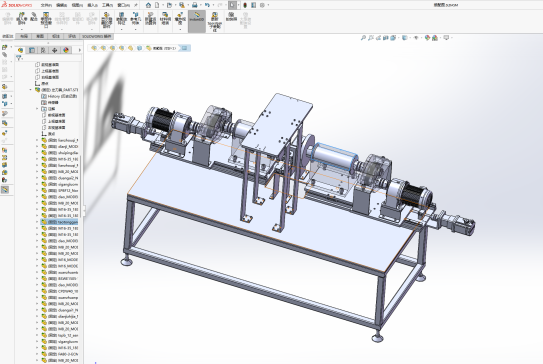This screenshot has width=543, height=364.
Task: Click the Home icon in top toolbar
Action: (148, 5)
